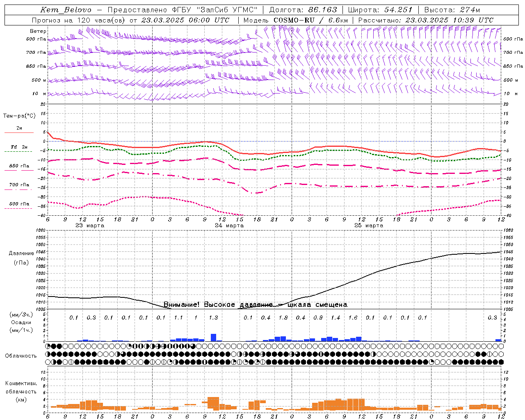Click the latitude value 54.251
The width and height of the screenshot is (525, 420).
coord(398,10)
